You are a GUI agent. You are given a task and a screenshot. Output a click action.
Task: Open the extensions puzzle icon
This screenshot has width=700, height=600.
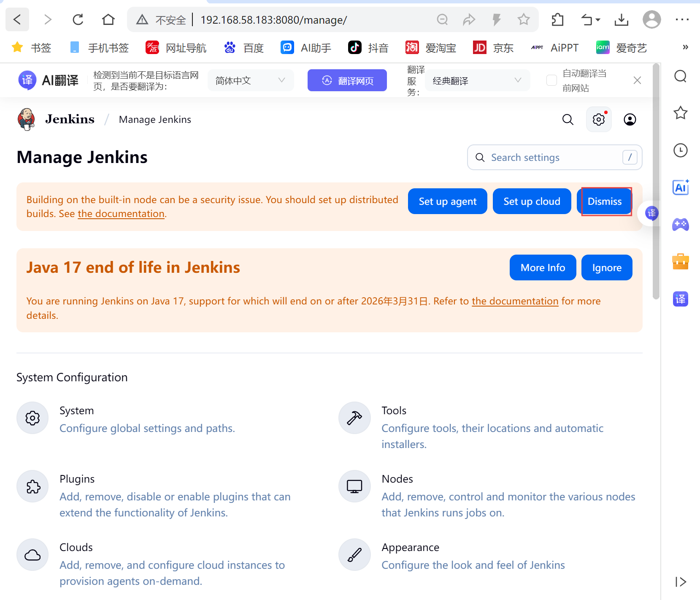coord(557,19)
